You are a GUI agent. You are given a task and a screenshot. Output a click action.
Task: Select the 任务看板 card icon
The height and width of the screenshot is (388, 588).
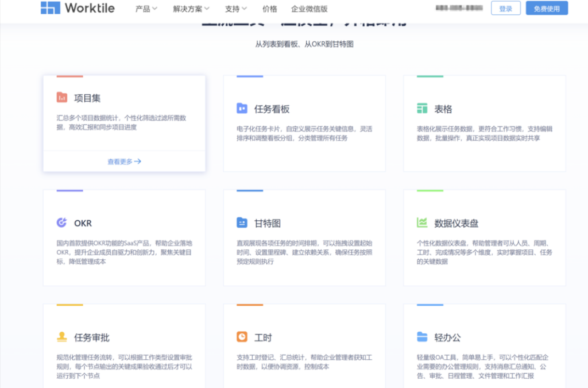(242, 108)
